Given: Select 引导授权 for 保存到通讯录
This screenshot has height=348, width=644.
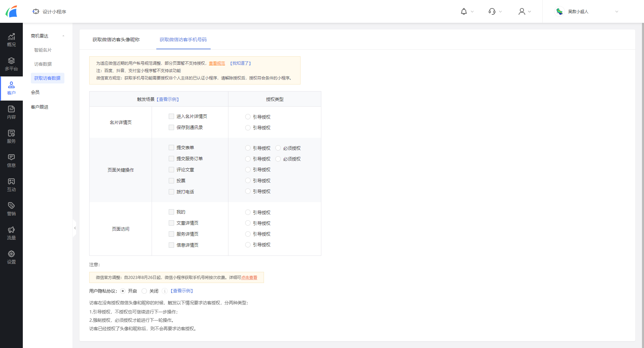Looking at the screenshot, I should 248,128.
